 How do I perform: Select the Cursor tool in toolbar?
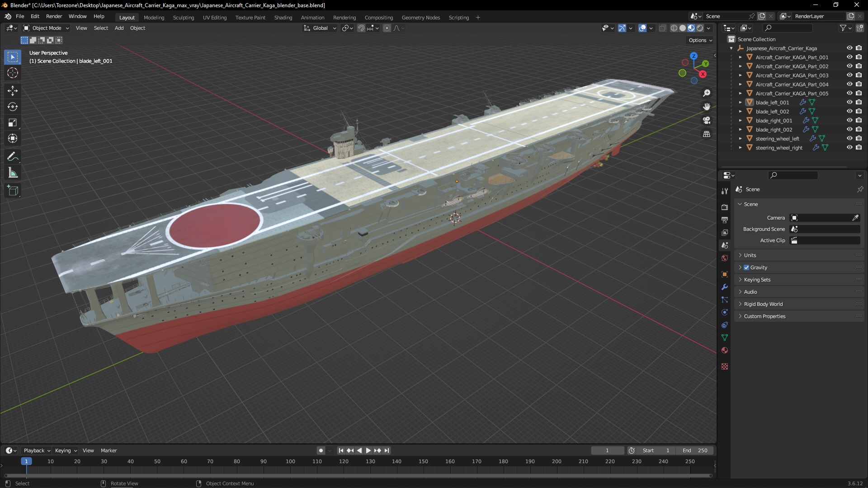(x=13, y=73)
